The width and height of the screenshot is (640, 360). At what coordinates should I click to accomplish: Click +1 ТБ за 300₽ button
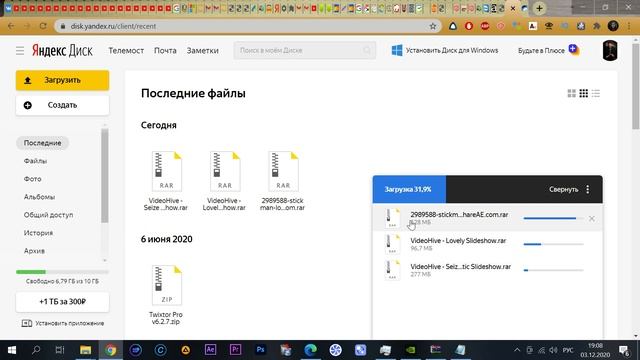62,302
